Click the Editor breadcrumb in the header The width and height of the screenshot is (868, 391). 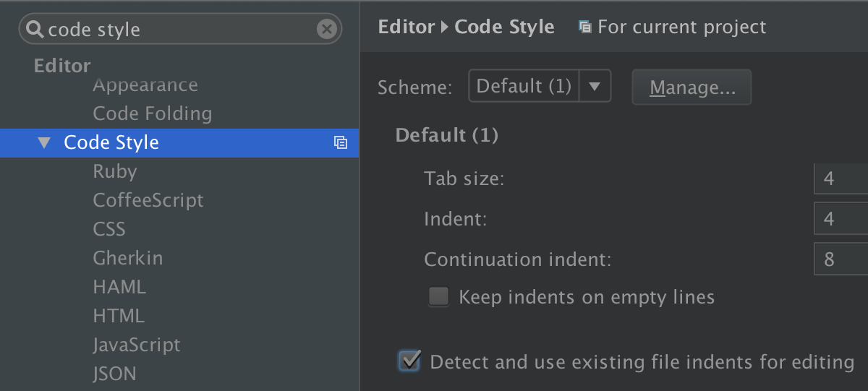pos(407,27)
